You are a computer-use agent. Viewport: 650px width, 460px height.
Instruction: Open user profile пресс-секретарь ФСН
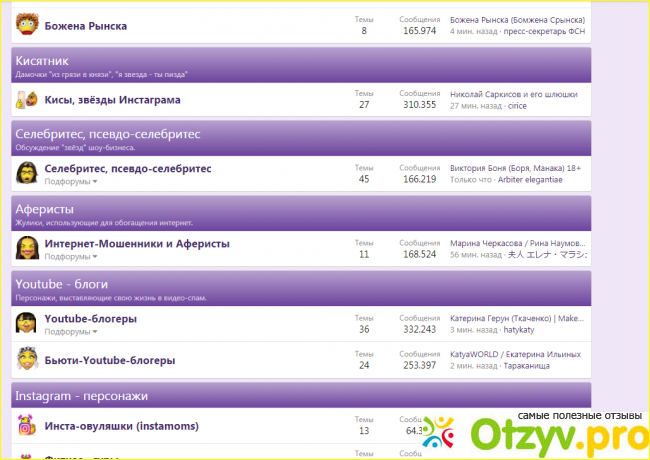(x=544, y=31)
